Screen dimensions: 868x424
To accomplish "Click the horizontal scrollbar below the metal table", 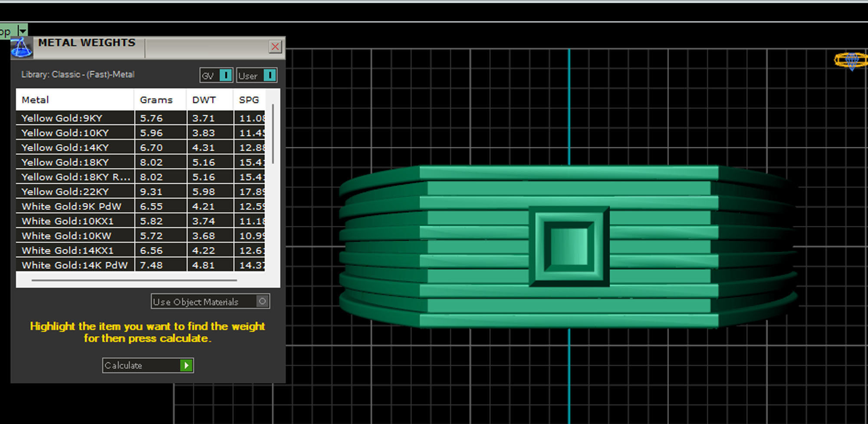I will 135,281.
